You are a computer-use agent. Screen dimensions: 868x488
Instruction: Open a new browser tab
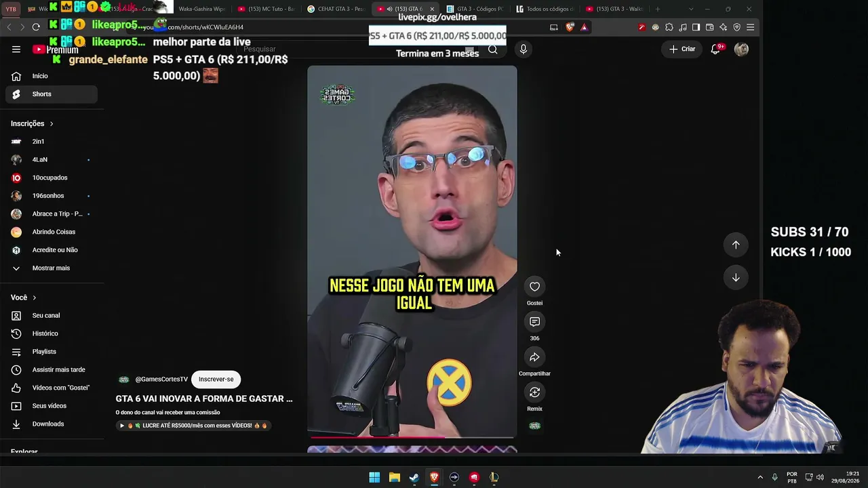[x=657, y=9]
